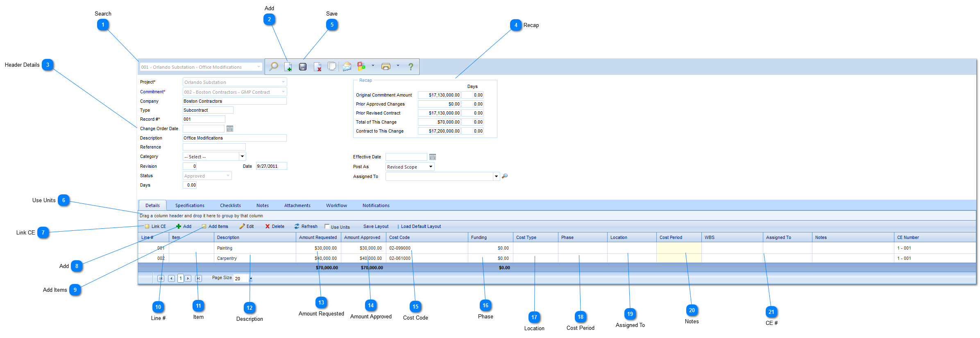
Task: Sort by Description column header
Action: point(255,237)
